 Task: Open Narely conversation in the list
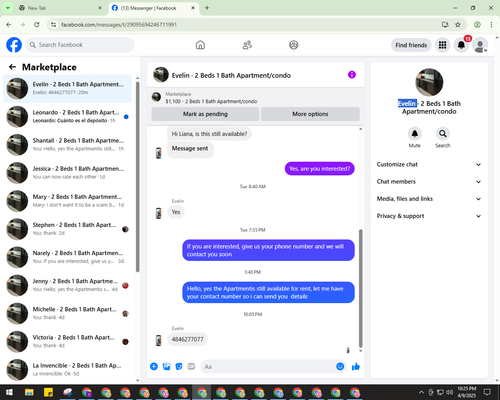67,257
